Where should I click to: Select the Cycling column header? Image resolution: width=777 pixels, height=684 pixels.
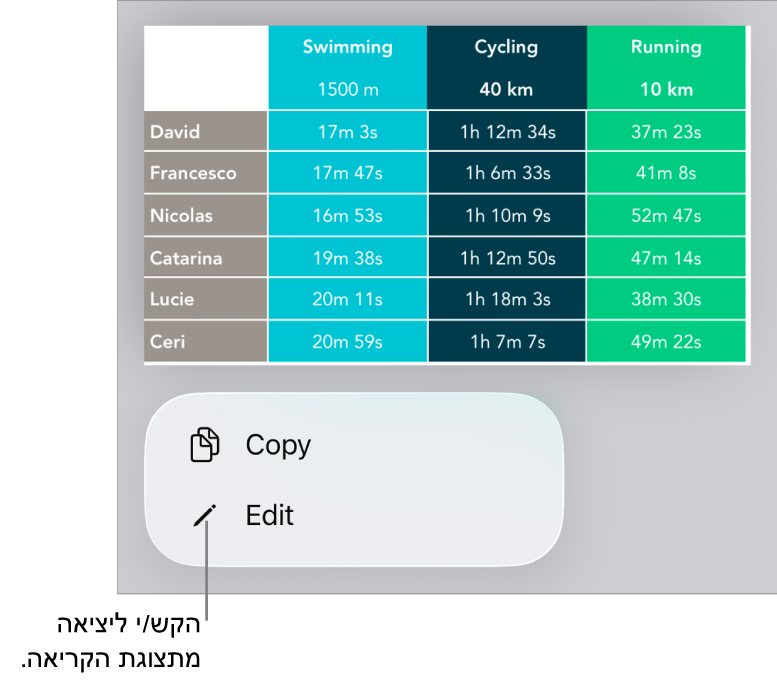(506, 47)
